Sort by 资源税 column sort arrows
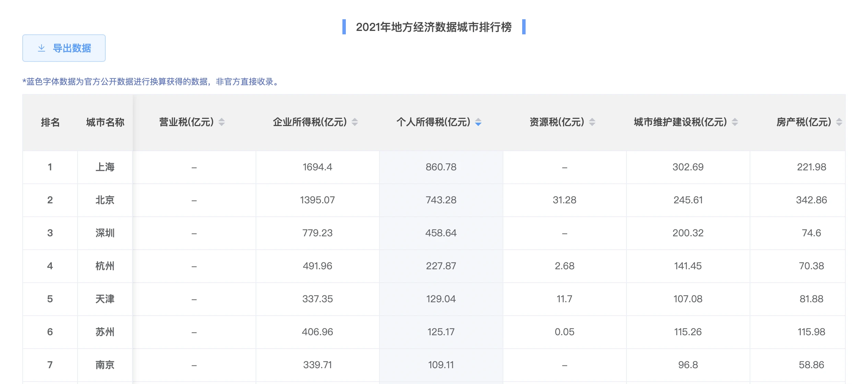Screen dimensions: 868x384 tap(592, 122)
